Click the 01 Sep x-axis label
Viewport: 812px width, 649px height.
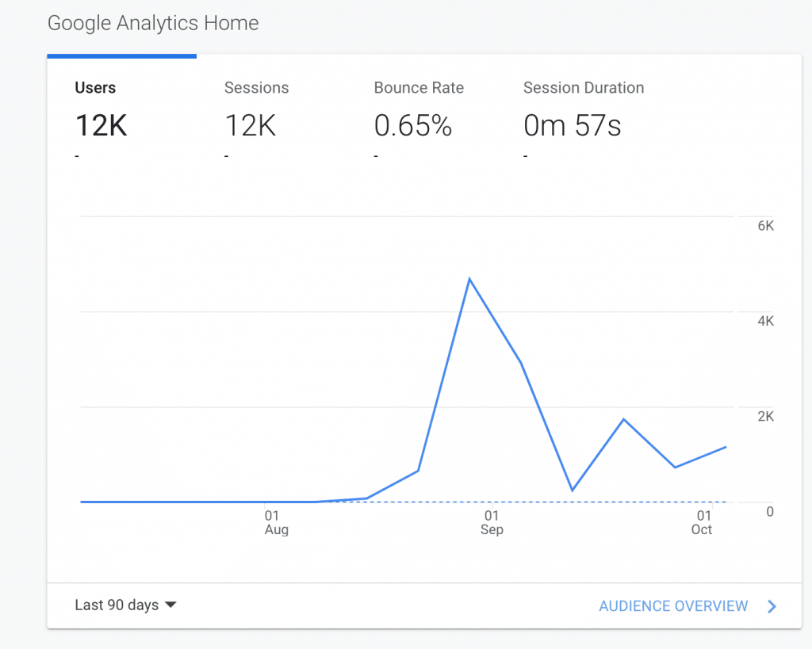pyautogui.click(x=492, y=523)
